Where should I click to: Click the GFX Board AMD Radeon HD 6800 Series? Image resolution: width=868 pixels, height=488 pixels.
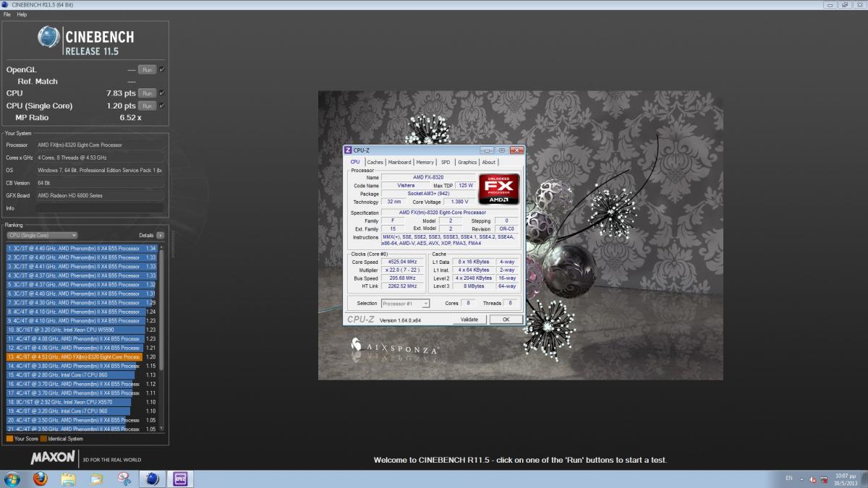(x=100, y=195)
